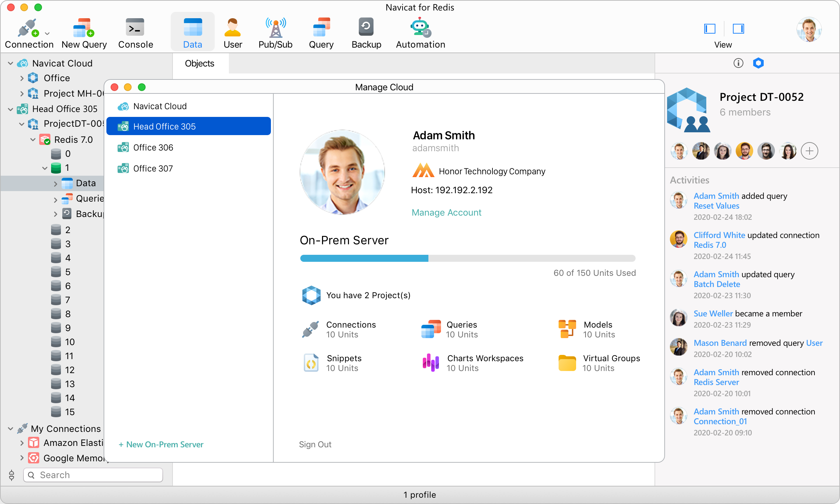Open Connection_01 activity link

pos(720,421)
